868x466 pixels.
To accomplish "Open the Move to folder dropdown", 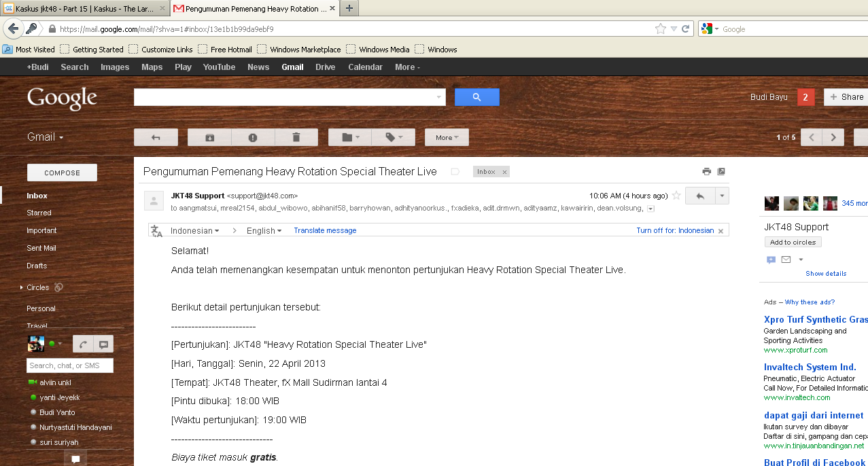I will click(351, 137).
